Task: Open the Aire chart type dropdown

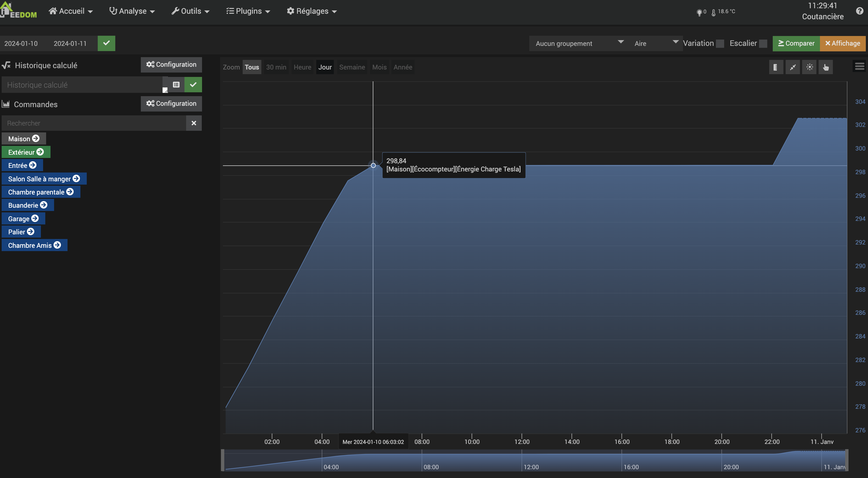Action: coord(655,43)
